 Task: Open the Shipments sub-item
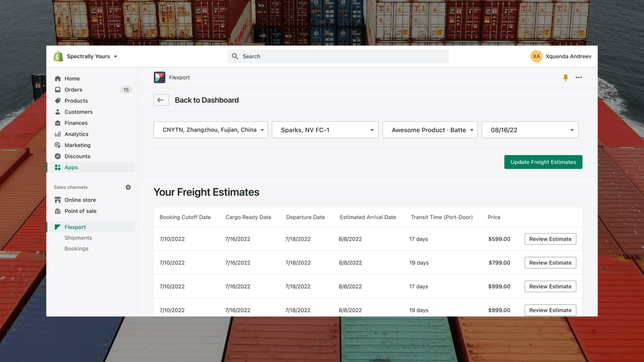pyautogui.click(x=78, y=238)
